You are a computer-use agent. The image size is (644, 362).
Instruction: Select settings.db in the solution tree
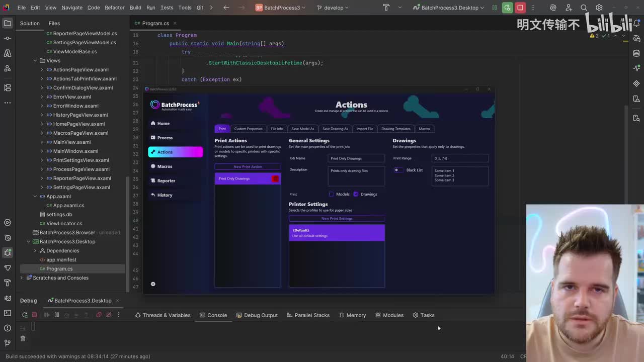point(59,214)
